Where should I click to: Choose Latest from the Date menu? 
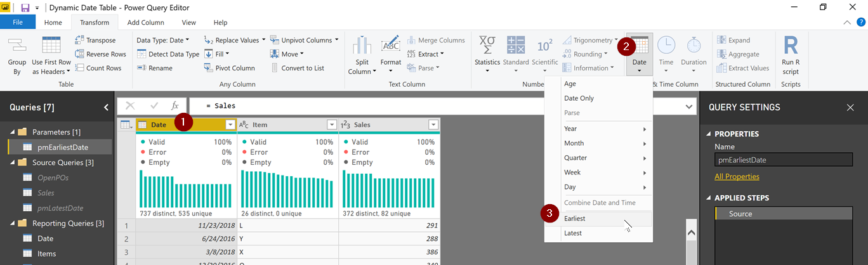598,233
